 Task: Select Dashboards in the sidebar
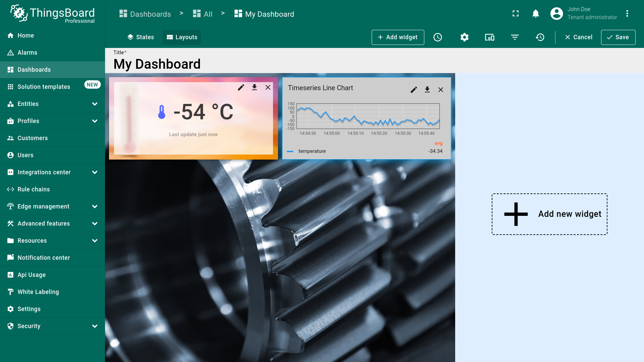point(52,70)
